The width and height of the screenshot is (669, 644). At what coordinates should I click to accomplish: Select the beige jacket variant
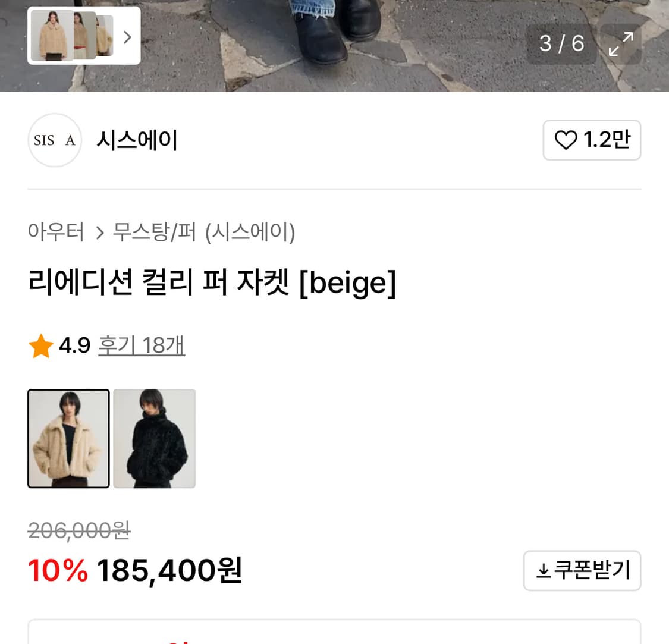(68, 438)
